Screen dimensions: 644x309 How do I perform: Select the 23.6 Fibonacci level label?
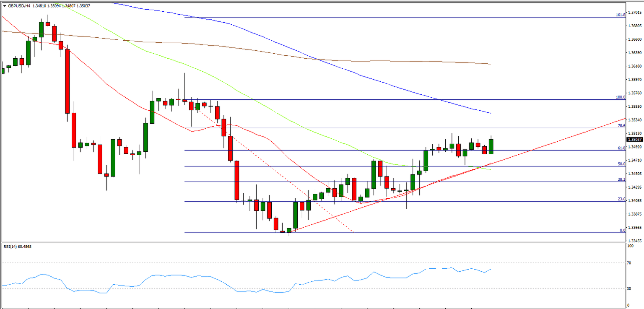click(x=622, y=199)
